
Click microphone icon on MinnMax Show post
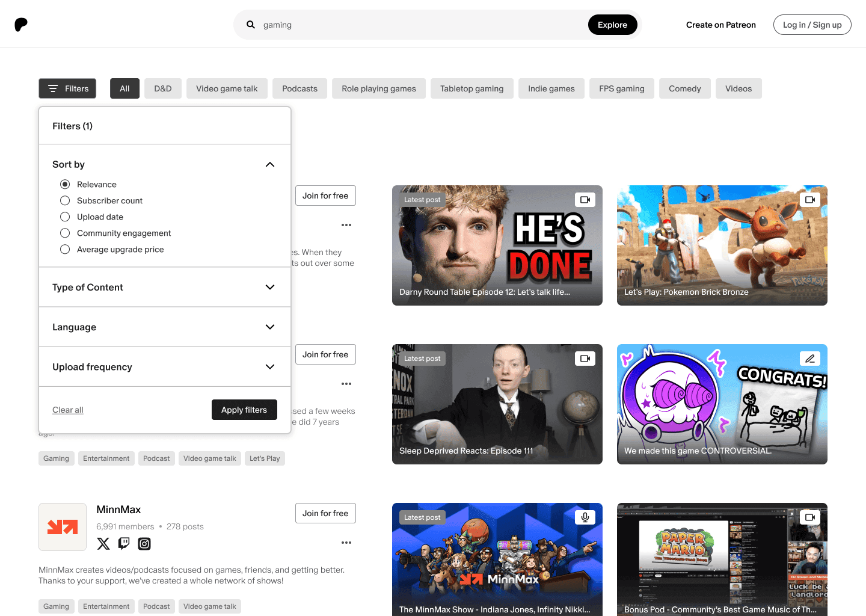click(585, 517)
